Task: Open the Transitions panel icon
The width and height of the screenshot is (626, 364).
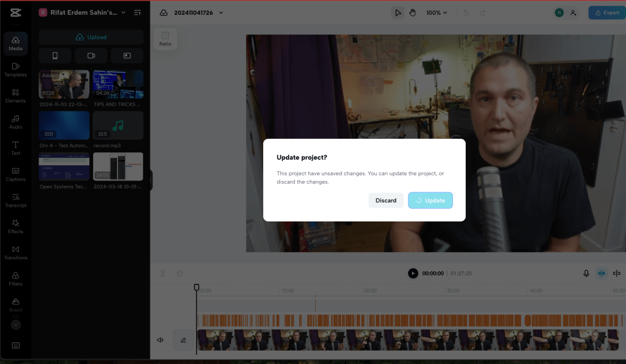Action: pyautogui.click(x=15, y=253)
